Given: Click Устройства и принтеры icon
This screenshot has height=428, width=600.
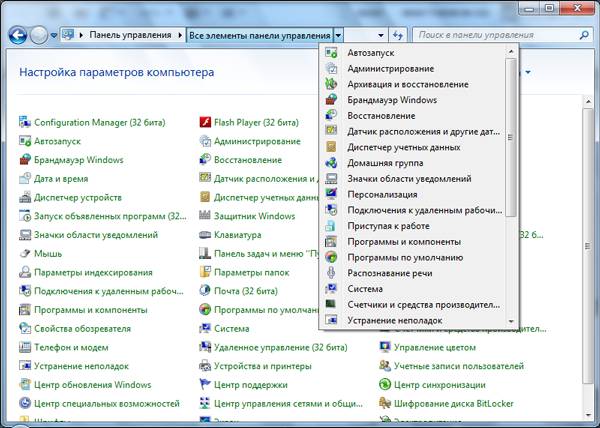Looking at the screenshot, I should coord(205,366).
